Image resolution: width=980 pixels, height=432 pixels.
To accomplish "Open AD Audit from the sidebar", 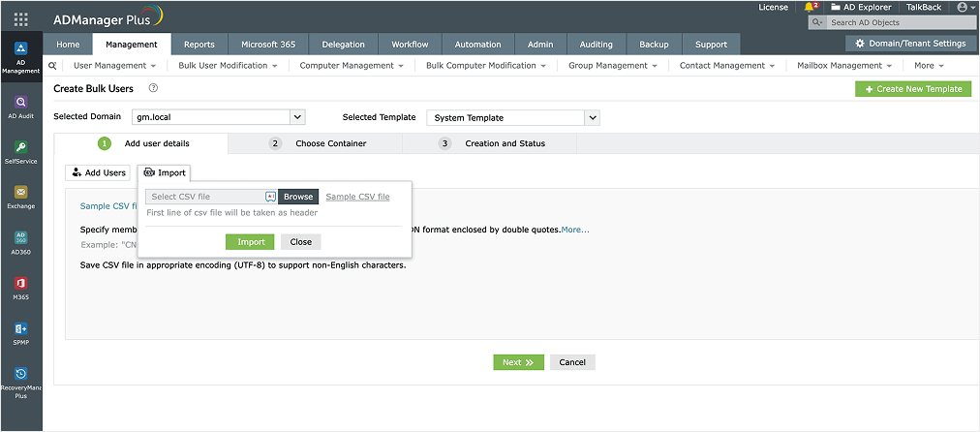I will pos(21,106).
